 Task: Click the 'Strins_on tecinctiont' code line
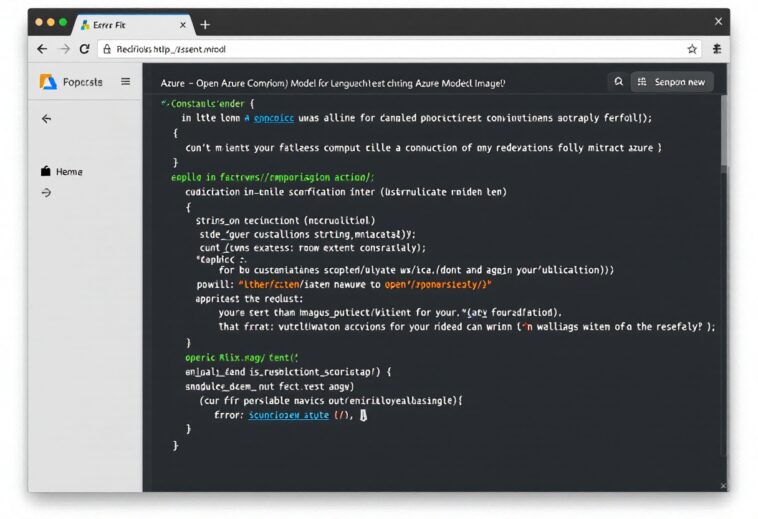coord(285,221)
